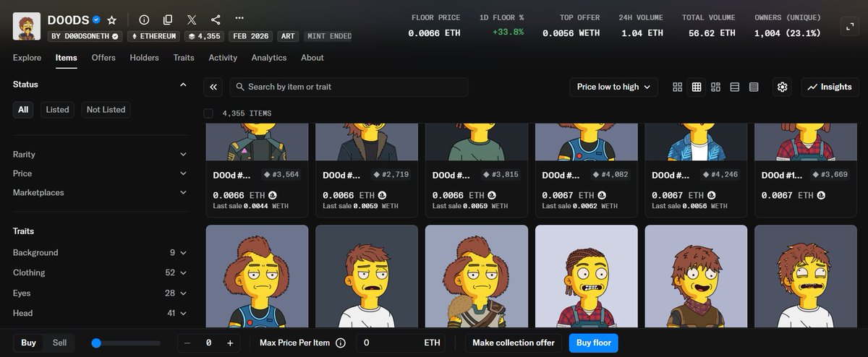Open the NFT card ranked #2,719
The width and height of the screenshot is (868, 357).
tap(367, 170)
